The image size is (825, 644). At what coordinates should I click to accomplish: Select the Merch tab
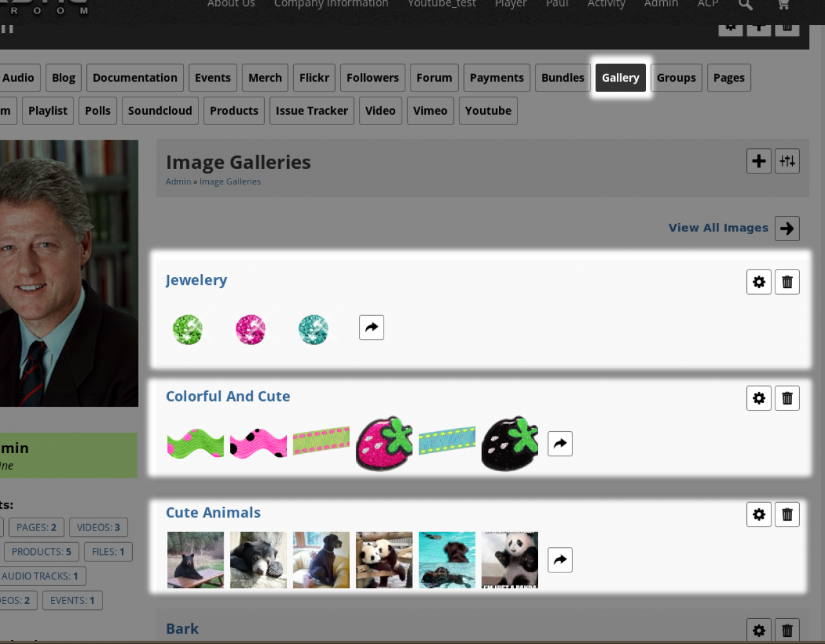[265, 78]
